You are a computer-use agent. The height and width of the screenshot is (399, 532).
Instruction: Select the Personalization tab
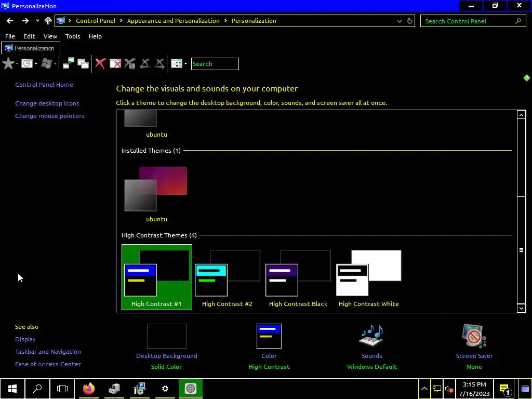tap(31, 48)
